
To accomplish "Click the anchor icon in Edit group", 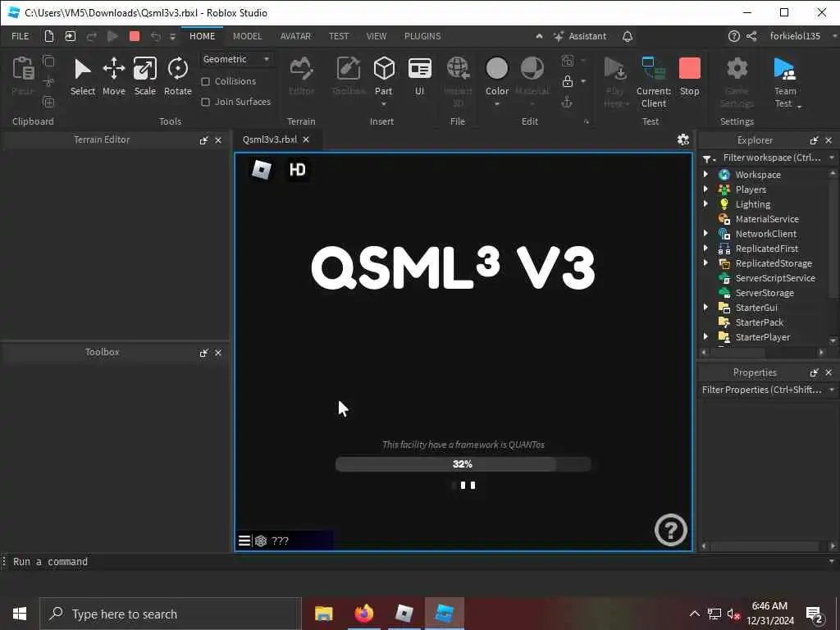I will click(567, 102).
